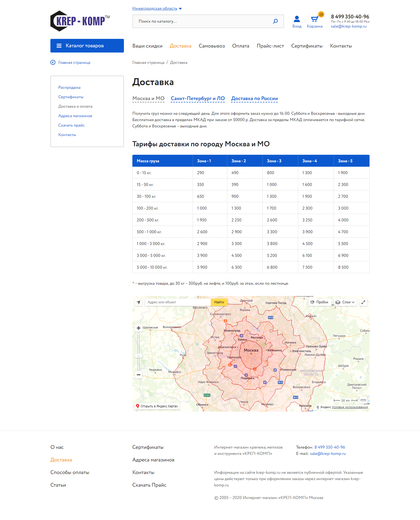Click the map address input field

177,302
